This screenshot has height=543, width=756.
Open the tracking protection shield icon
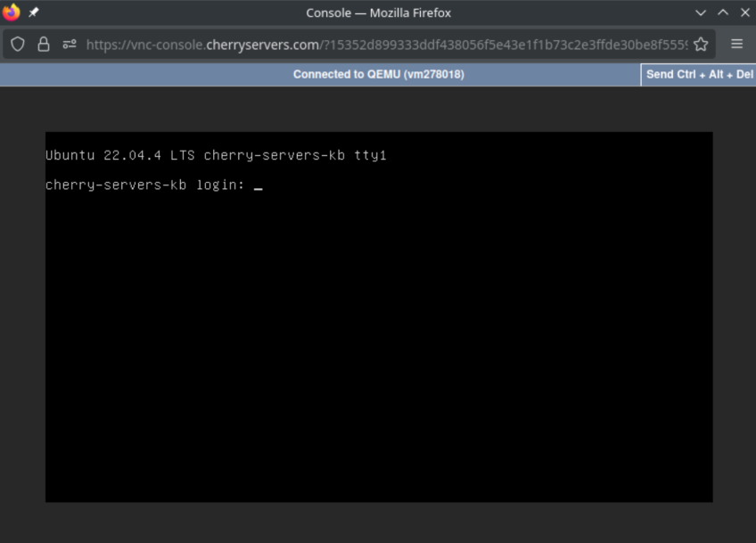18,44
